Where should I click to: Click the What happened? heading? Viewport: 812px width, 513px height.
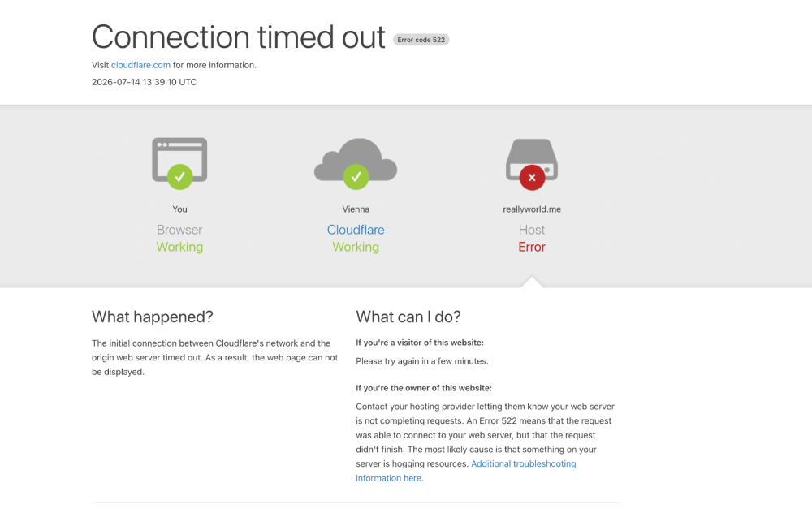coord(153,317)
